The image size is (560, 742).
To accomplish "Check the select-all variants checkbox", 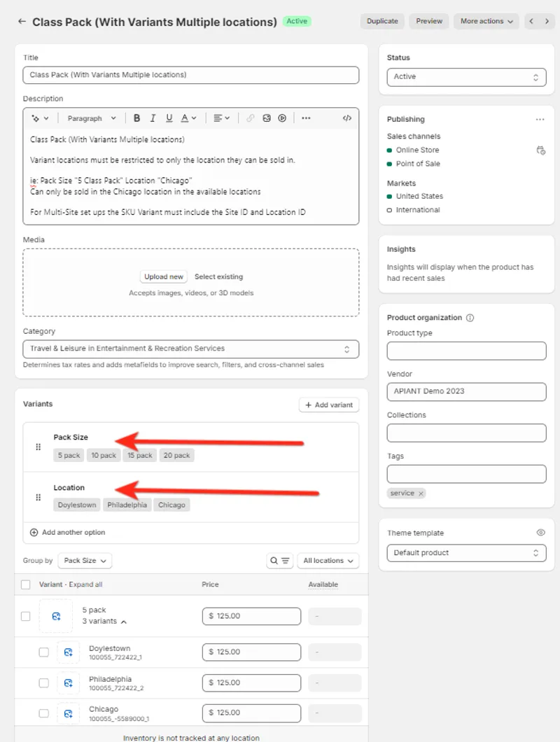I will (x=26, y=584).
